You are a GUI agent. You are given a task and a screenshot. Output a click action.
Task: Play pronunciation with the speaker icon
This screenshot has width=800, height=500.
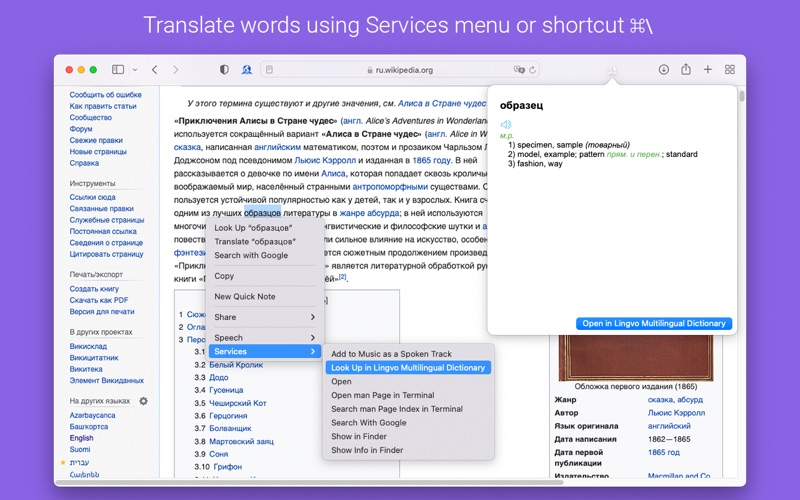pyautogui.click(x=506, y=124)
